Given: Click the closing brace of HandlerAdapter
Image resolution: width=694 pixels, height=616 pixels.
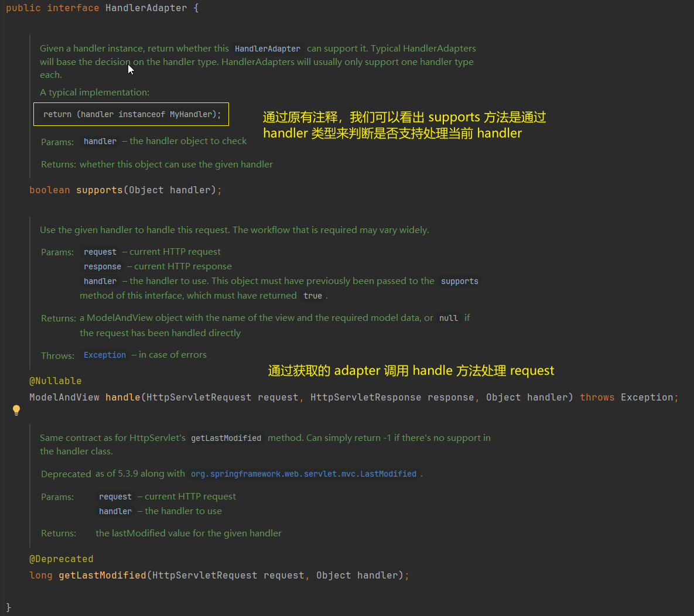Looking at the screenshot, I should 9,608.
